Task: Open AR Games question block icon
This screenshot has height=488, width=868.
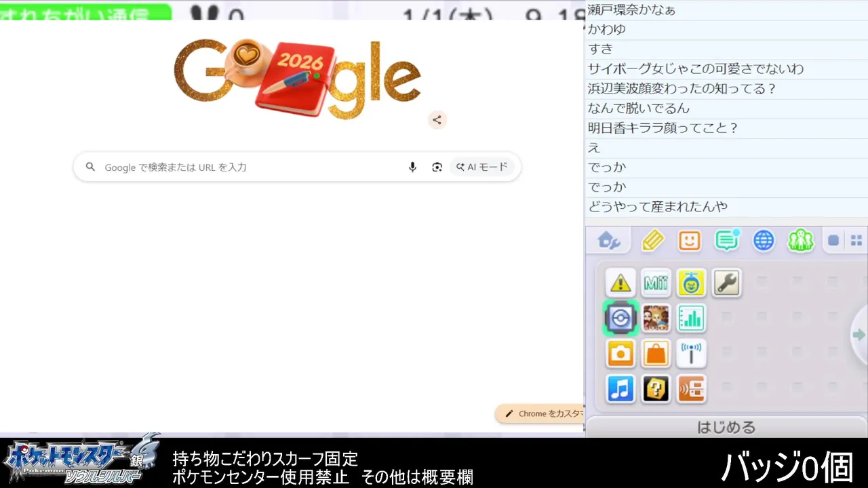Action: [x=656, y=389]
